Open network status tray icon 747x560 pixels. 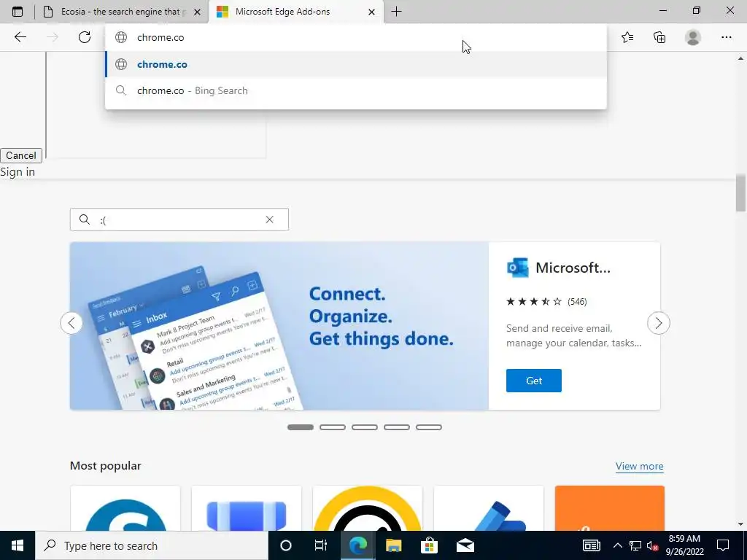pyautogui.click(x=635, y=545)
